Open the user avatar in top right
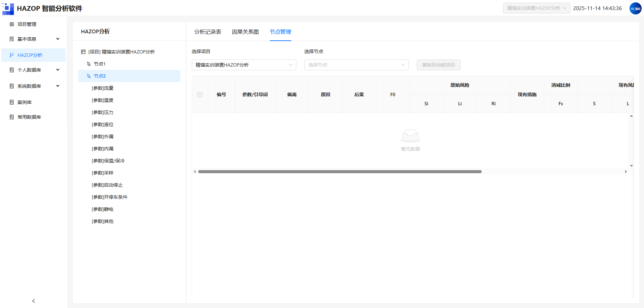Image resolution: width=644 pixels, height=308 pixels. click(635, 8)
